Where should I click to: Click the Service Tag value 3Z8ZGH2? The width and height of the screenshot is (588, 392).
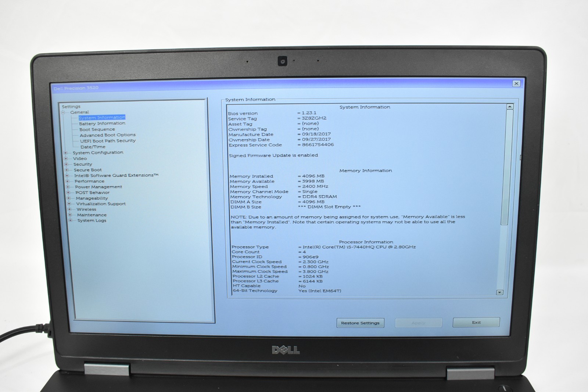(x=314, y=118)
